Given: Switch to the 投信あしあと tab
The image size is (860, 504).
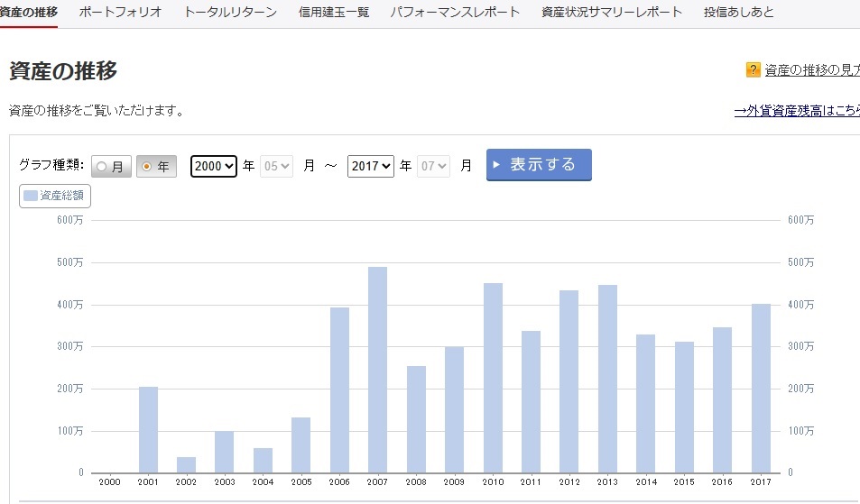Looking at the screenshot, I should (738, 13).
